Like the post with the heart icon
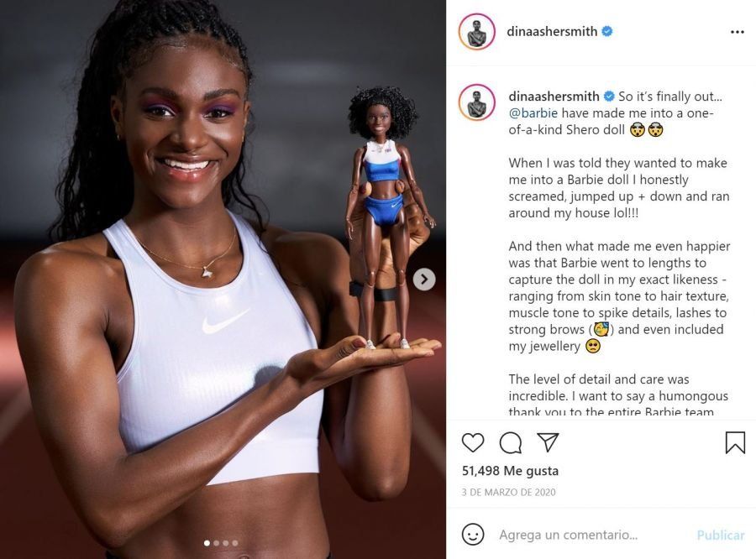756x559 pixels. click(472, 442)
